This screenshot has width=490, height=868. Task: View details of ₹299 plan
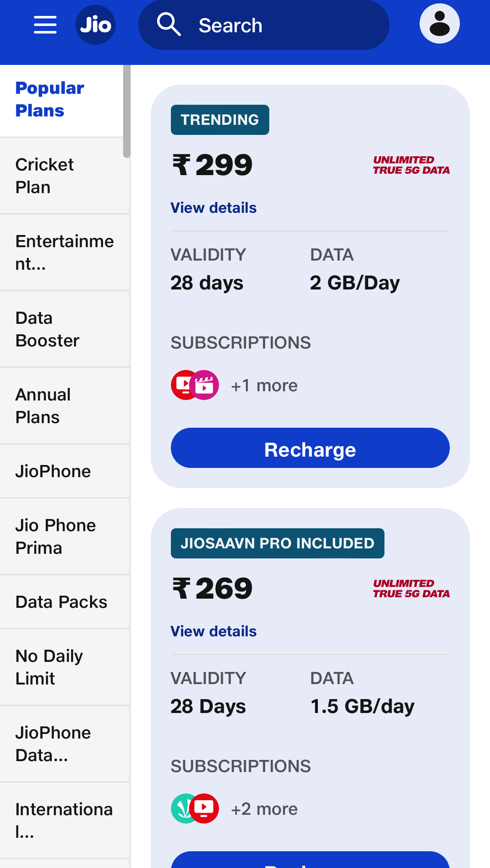[214, 208]
